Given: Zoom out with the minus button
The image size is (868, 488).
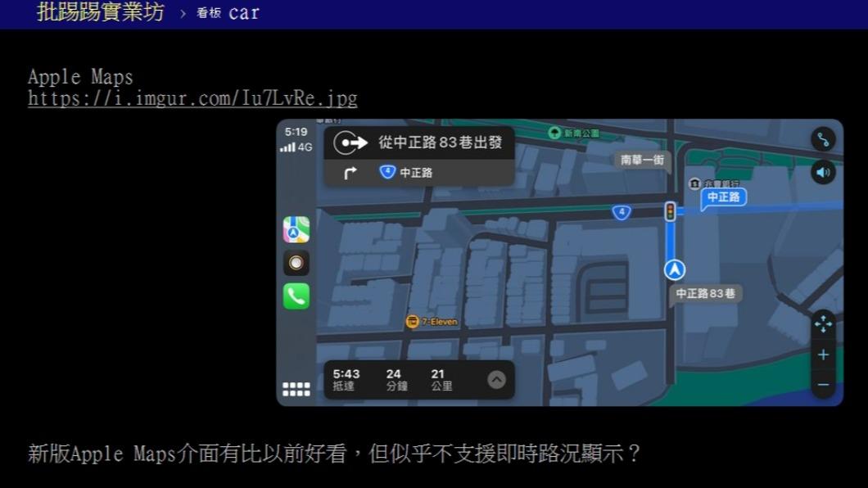Looking at the screenshot, I should (821, 382).
